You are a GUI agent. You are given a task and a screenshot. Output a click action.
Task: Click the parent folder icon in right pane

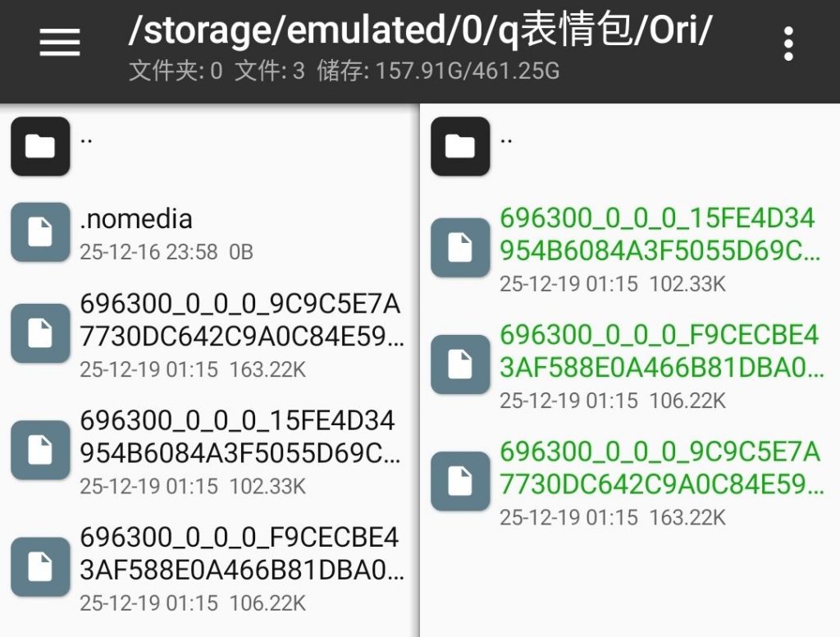point(459,145)
